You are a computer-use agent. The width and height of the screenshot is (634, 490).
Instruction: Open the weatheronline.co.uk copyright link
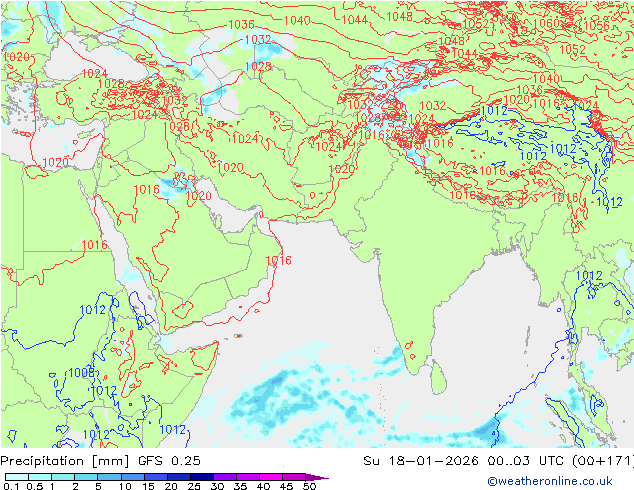tap(549, 481)
